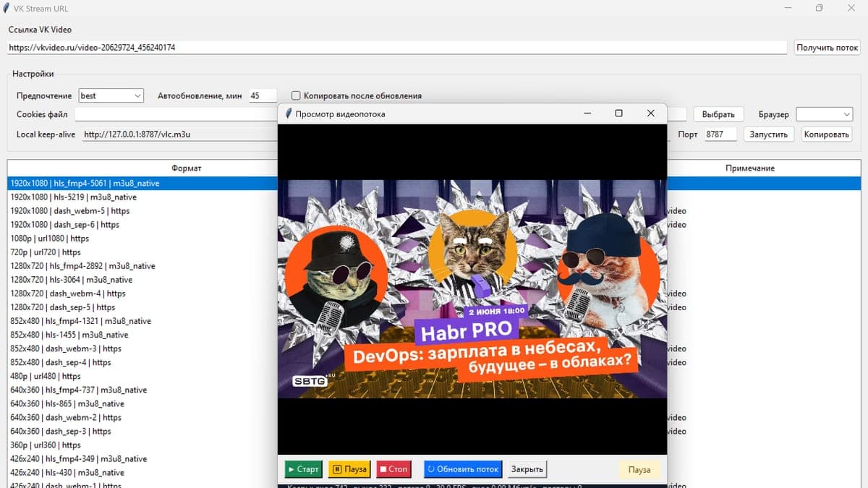Viewport: 868px width, 488px height.
Task: Click the 'Закрыть' button in preview
Action: [x=527, y=469]
